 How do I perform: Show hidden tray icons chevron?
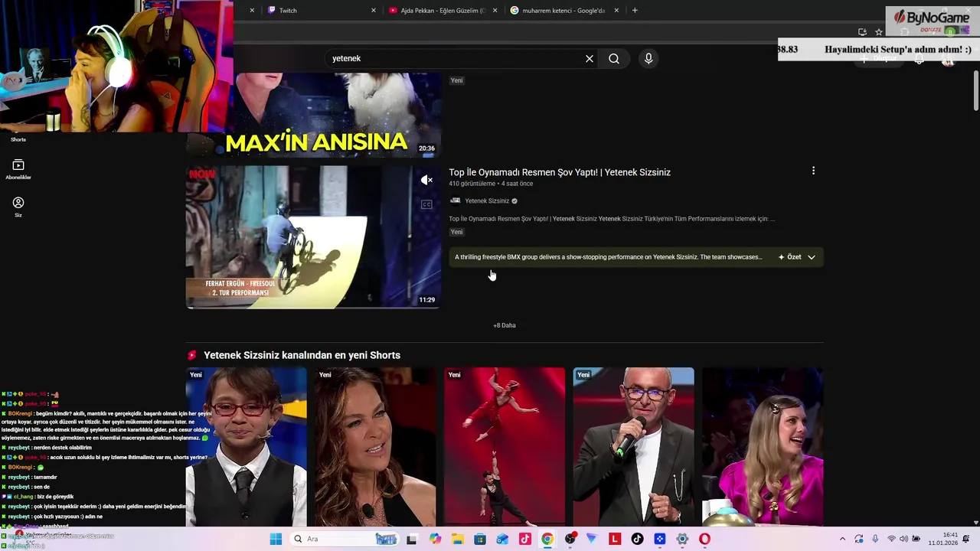coord(842,539)
